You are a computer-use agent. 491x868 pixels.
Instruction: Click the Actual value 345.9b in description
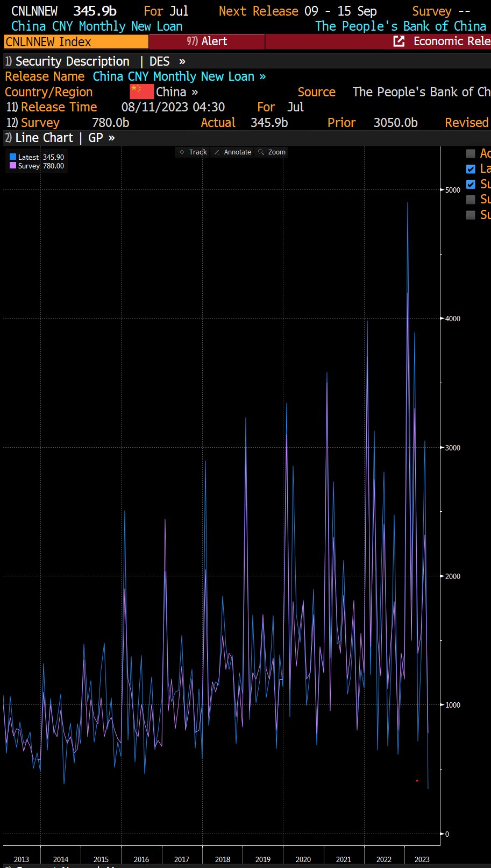(269, 123)
